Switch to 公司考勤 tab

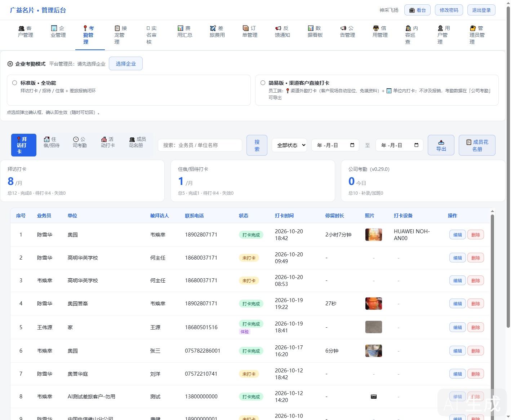[x=80, y=142]
